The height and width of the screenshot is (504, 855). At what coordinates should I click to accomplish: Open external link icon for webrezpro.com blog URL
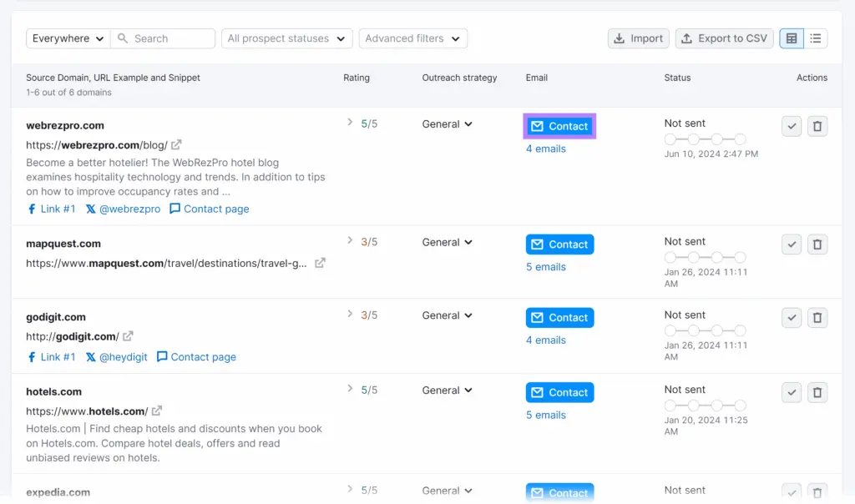(x=176, y=144)
